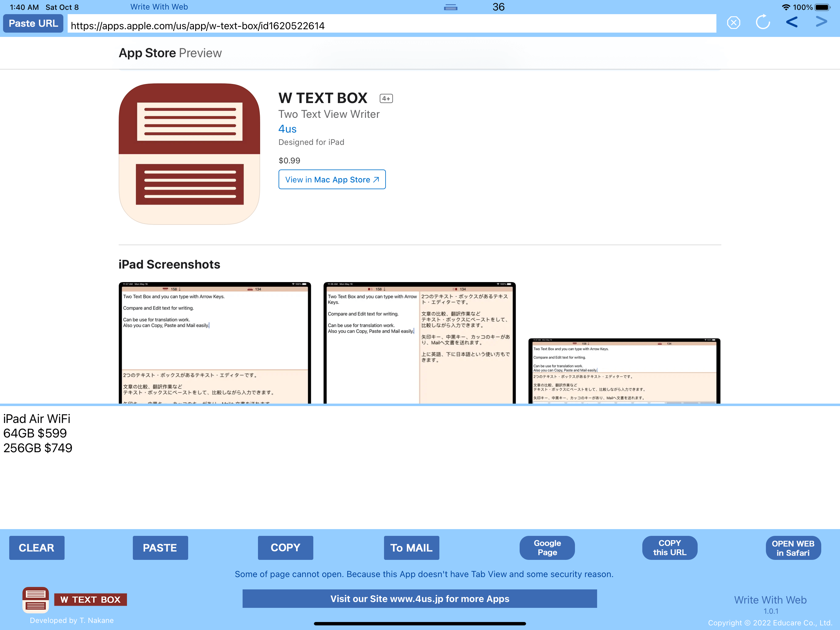Click the 256GB $749 line in notes

click(x=38, y=448)
